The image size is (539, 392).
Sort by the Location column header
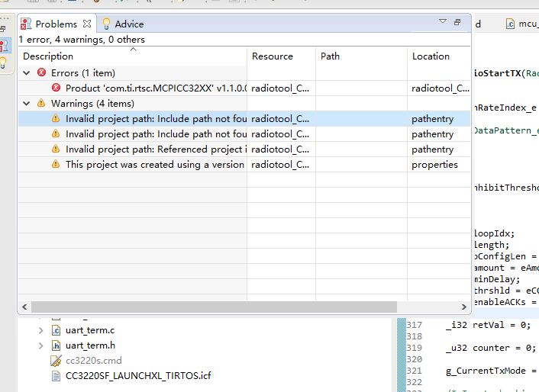[x=439, y=56]
